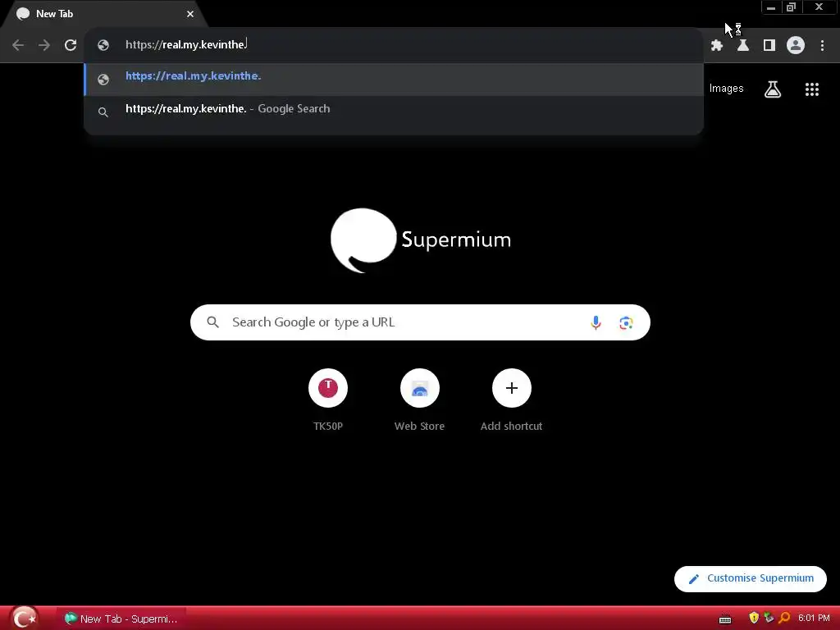840x630 pixels.
Task: Click the security shield tray icon
Action: [x=754, y=619]
